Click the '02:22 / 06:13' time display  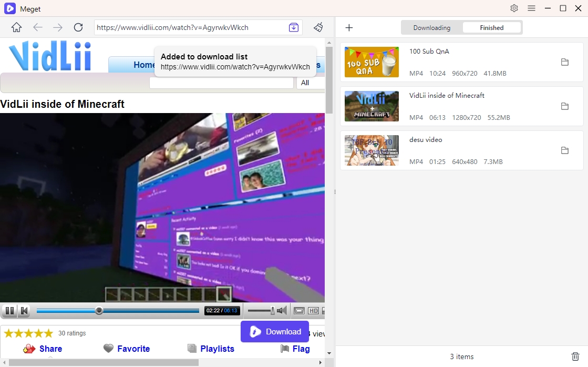(222, 310)
